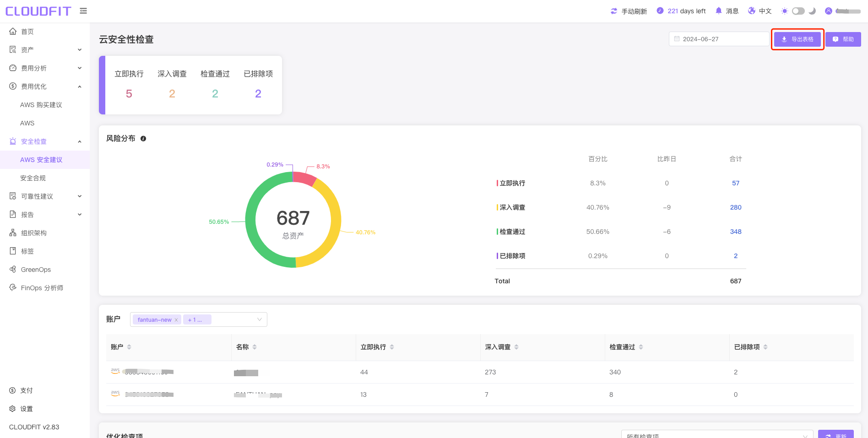Collapse the 安全检查 menu
Screen dimensions: 868x438
[x=80, y=141]
